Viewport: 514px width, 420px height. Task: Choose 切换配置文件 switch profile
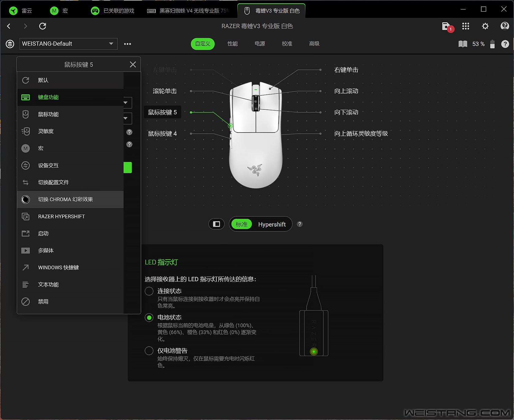tap(70, 182)
